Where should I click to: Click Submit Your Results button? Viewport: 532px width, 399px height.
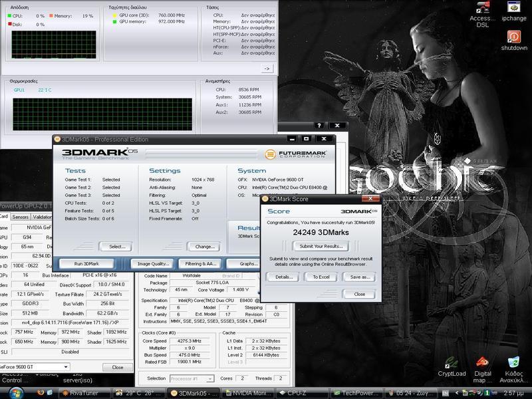pos(321,246)
